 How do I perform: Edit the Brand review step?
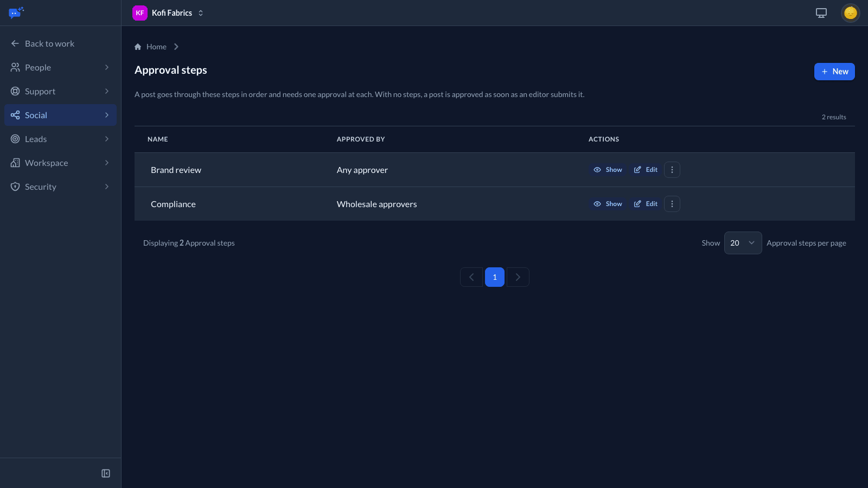(646, 170)
